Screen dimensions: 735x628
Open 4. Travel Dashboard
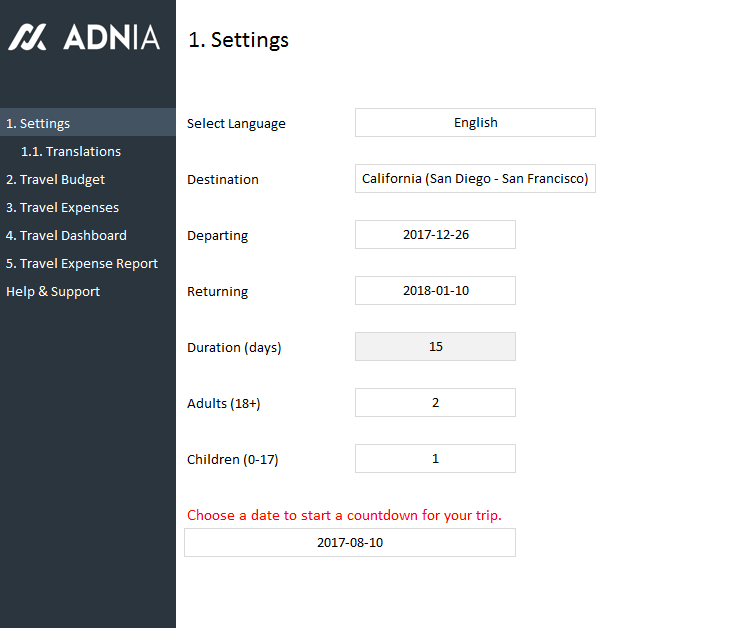coord(66,236)
